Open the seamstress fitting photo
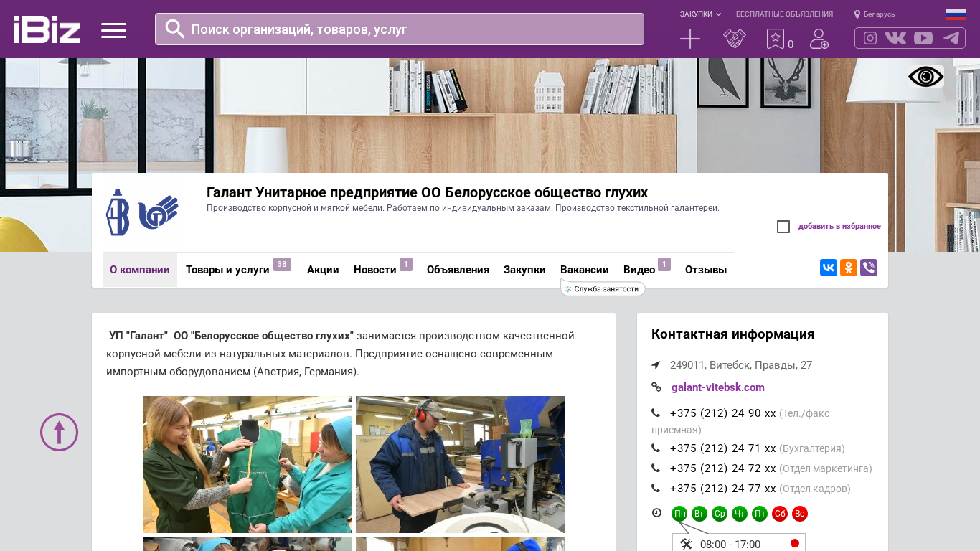The height and width of the screenshot is (551, 980). click(x=247, y=464)
